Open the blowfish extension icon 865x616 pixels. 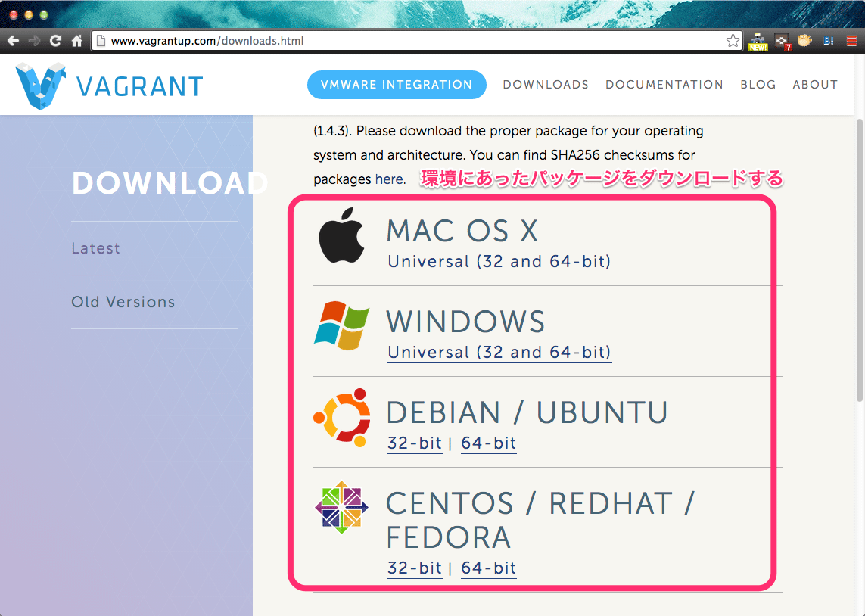point(805,41)
